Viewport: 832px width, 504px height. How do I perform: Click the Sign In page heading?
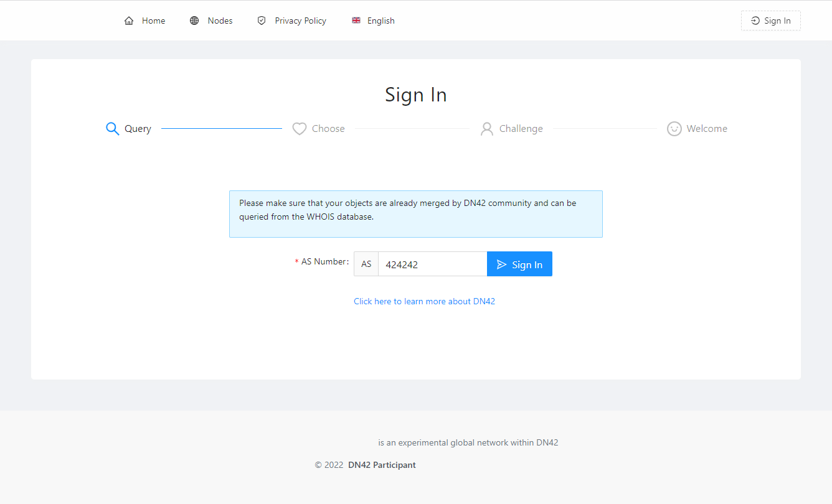point(416,95)
